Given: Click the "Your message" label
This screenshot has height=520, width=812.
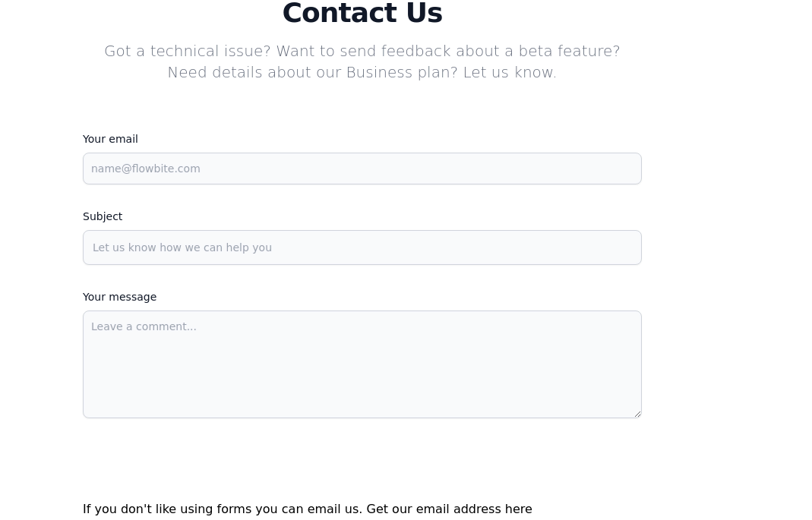Looking at the screenshot, I should pos(119,297).
